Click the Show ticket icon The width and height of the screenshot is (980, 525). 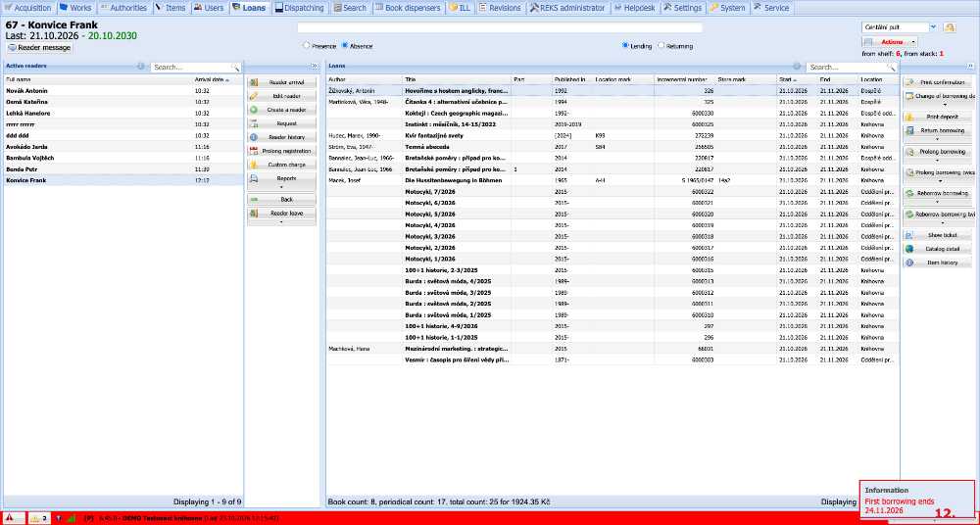coord(909,236)
